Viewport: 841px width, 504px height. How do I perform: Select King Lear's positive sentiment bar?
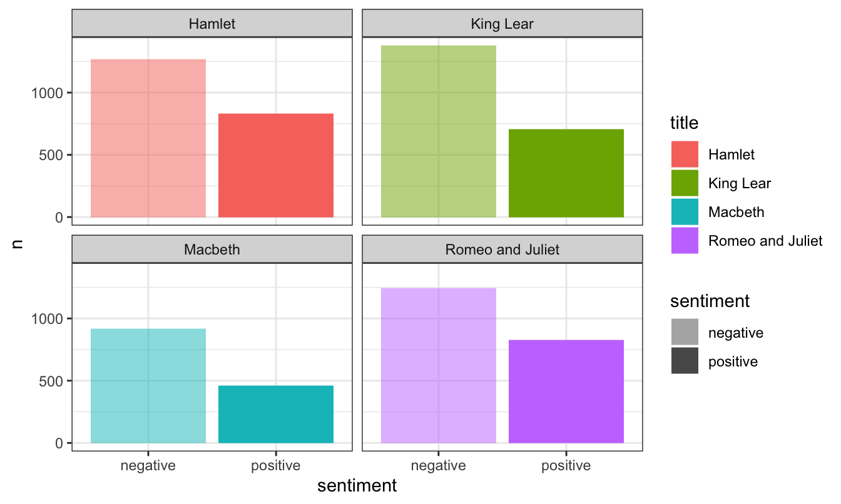(x=566, y=173)
